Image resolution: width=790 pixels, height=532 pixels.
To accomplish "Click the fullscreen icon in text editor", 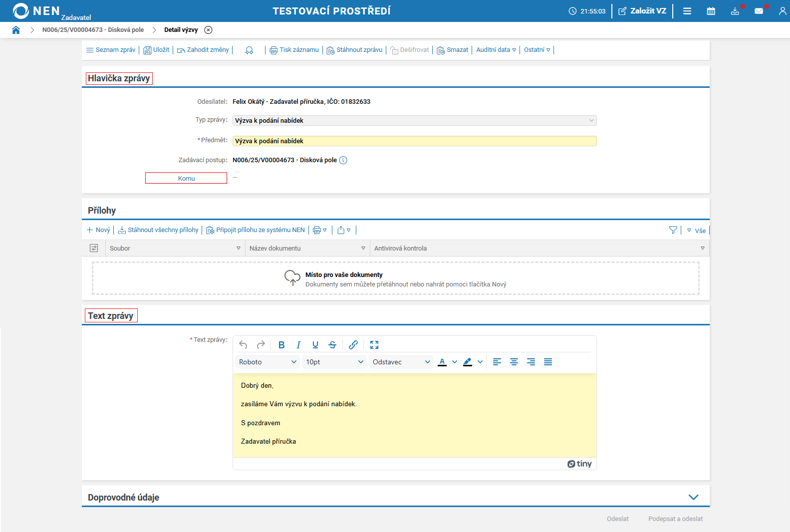I will [x=374, y=345].
